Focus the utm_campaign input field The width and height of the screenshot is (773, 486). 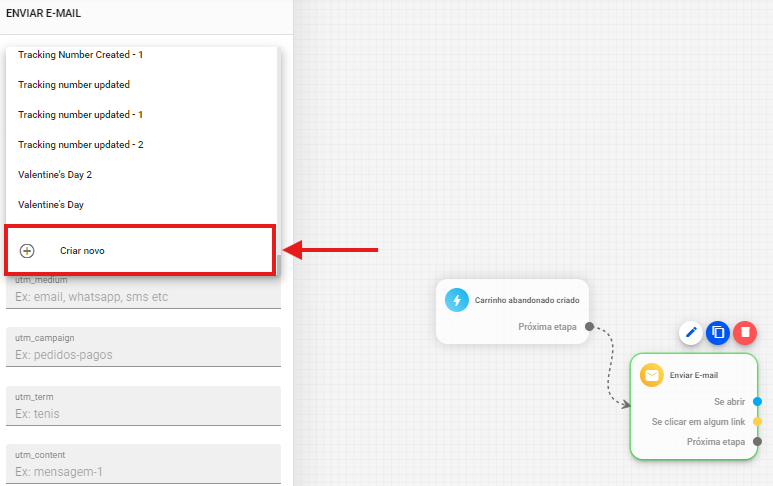click(143, 355)
